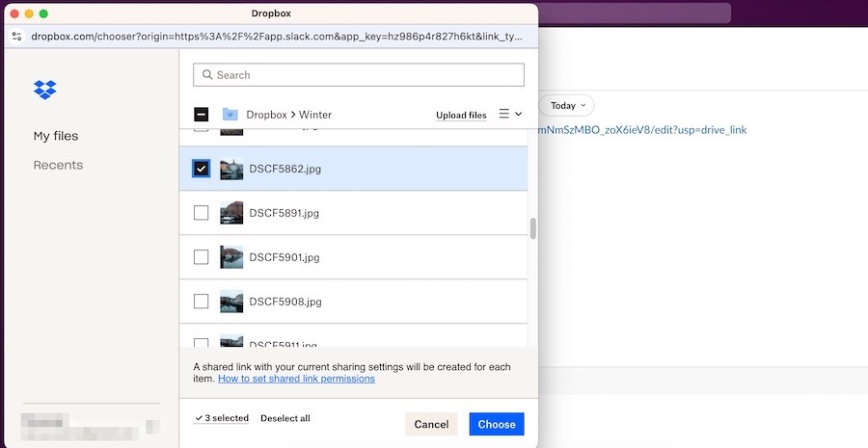Click the Dropbox folder icon in breadcrumb
The height and width of the screenshot is (448, 868).
[x=230, y=115]
